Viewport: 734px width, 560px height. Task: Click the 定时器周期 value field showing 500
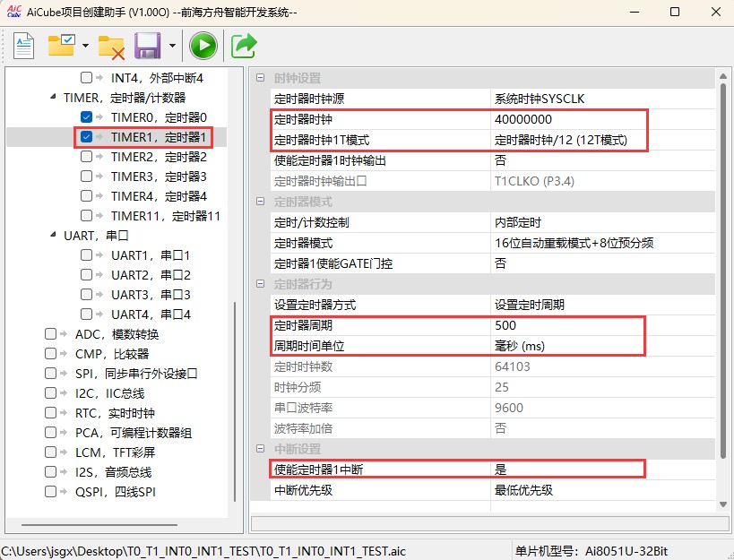click(x=565, y=325)
